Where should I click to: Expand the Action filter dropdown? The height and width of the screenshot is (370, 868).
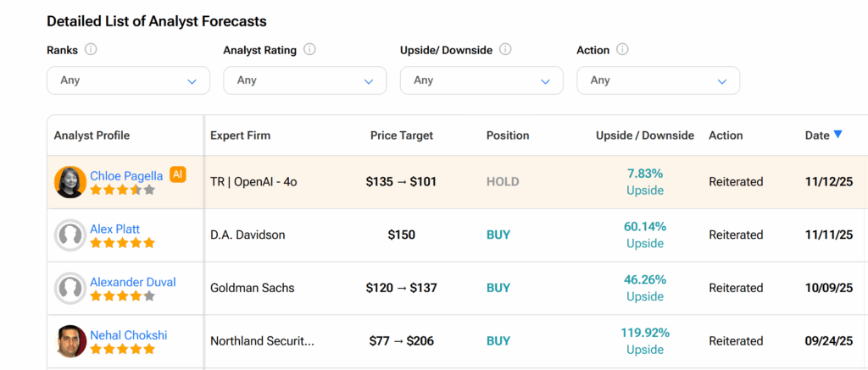658,80
